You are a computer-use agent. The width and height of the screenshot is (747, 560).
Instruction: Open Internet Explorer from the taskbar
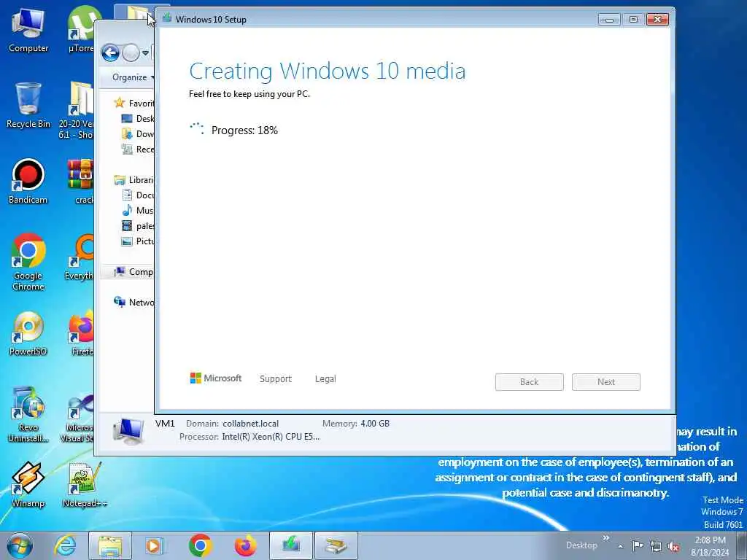(x=65, y=545)
